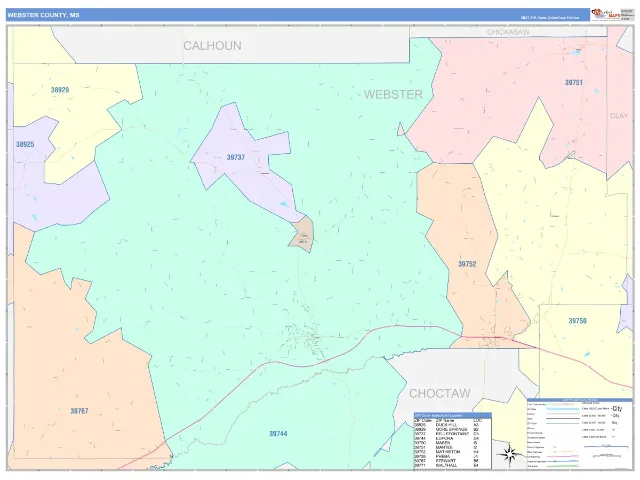This screenshot has height=480, width=640.
Task: Click the 'WEBSTER COUNTY, MS' title text
Action: [x=43, y=15]
